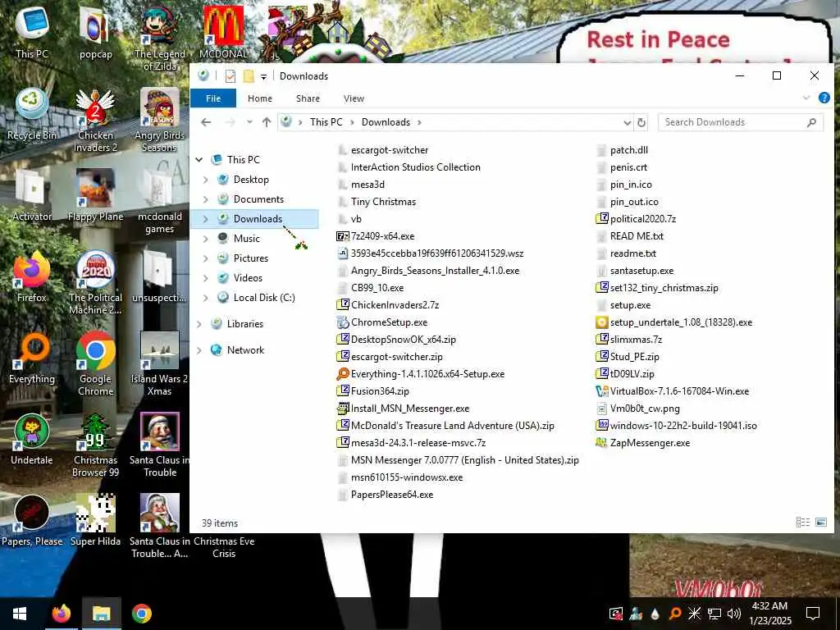
Task: Launch the Super Hilda desktop shortcut
Action: pos(95,521)
